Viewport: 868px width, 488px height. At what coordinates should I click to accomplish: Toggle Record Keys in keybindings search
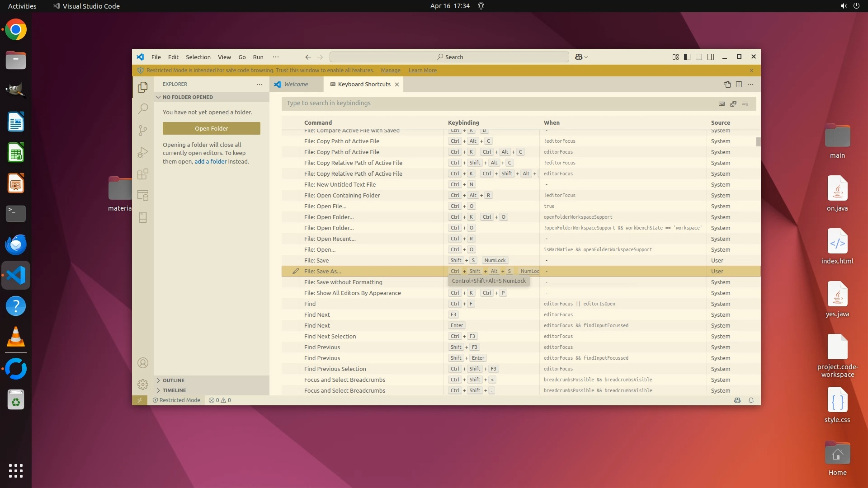(722, 103)
